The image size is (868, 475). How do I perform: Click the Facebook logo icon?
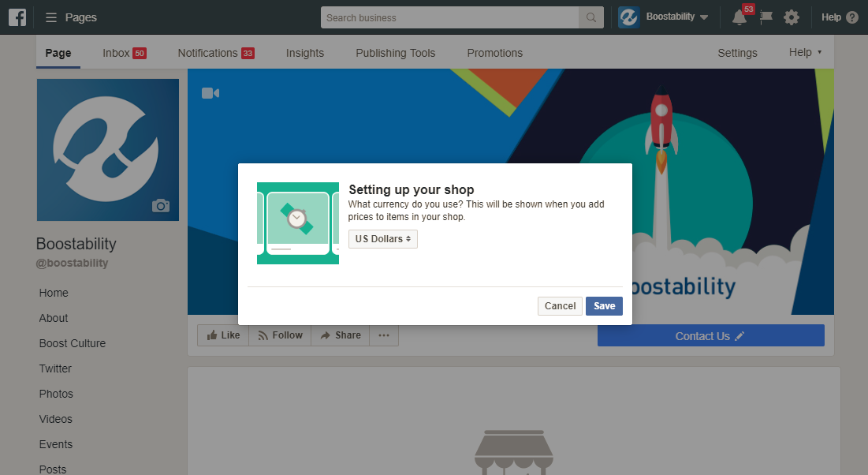point(17,17)
